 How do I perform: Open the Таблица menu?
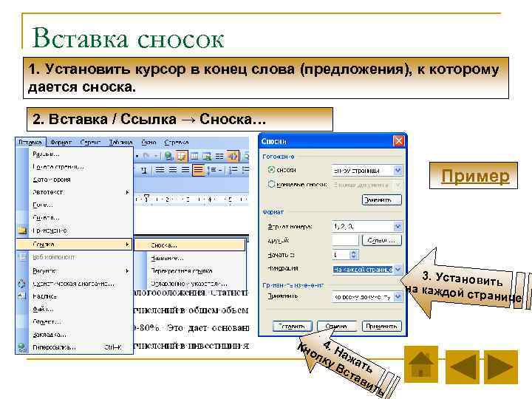120,142
